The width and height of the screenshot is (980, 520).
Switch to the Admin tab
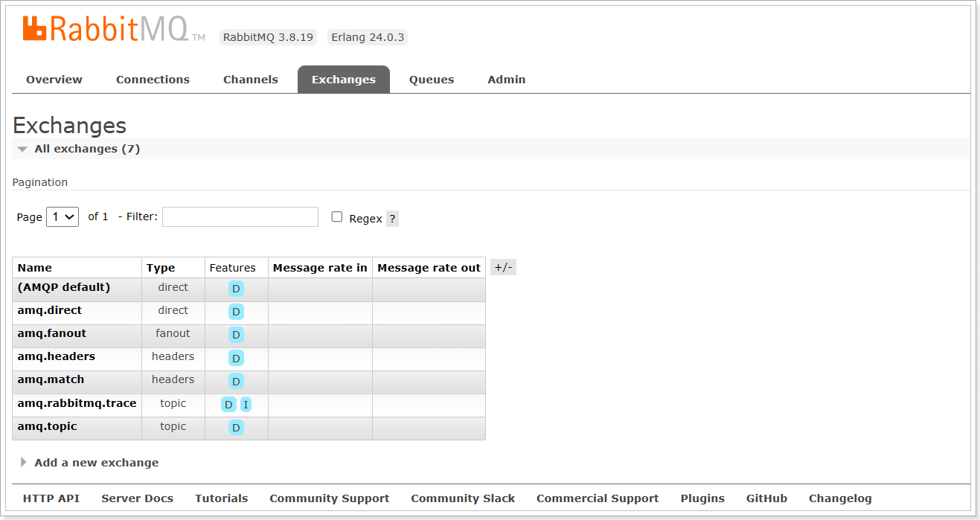507,80
